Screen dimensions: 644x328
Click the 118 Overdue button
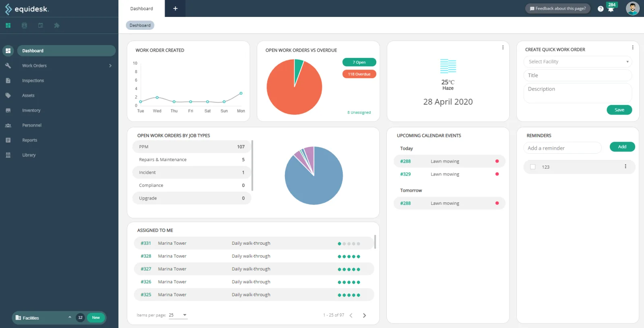coord(359,74)
